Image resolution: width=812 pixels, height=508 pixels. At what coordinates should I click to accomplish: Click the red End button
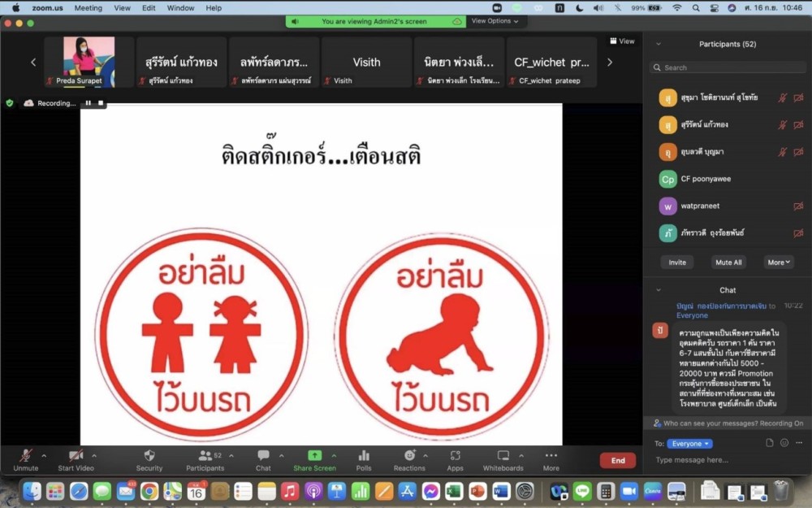[x=617, y=460]
